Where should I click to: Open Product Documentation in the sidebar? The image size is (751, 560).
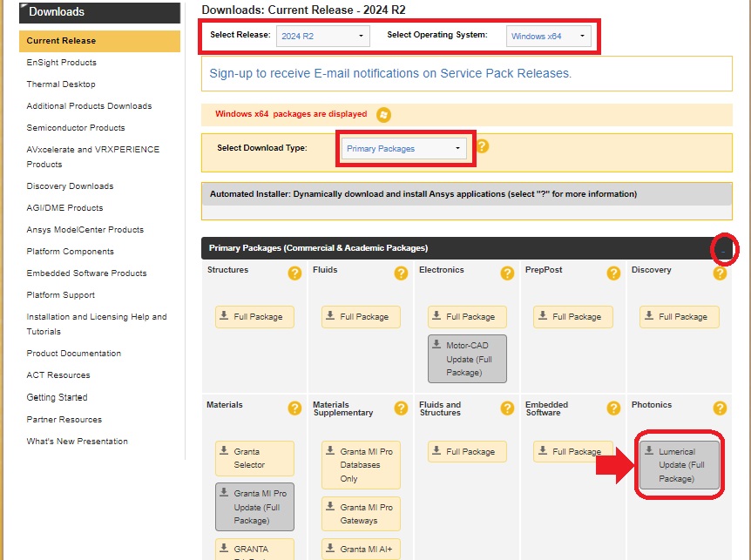click(x=74, y=354)
